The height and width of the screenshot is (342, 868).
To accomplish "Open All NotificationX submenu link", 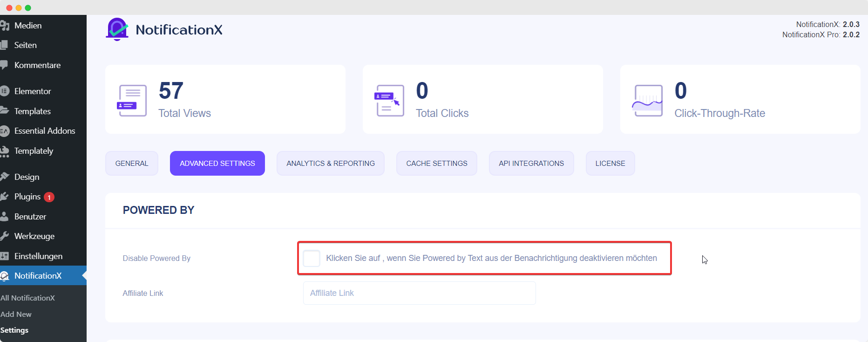I will point(27,298).
